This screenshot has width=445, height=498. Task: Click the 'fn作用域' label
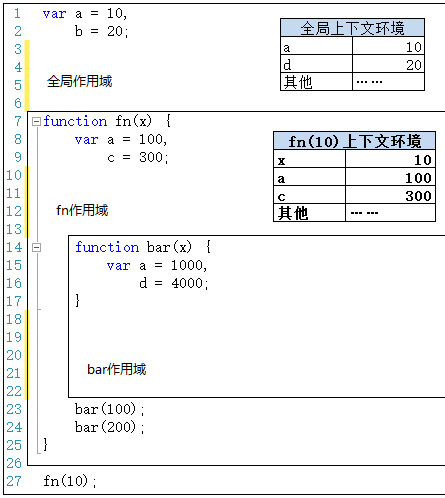click(82, 210)
